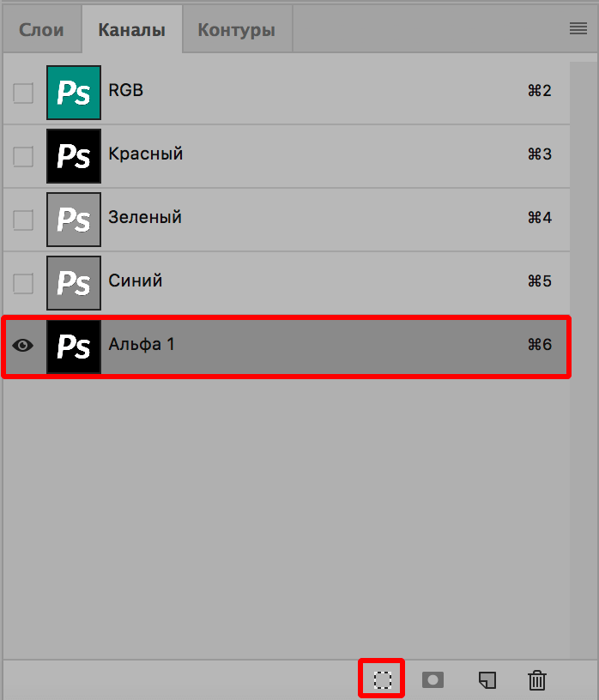Viewport: 599px width, 700px height.
Task: Switch to the Контуры tab
Action: 237,28
